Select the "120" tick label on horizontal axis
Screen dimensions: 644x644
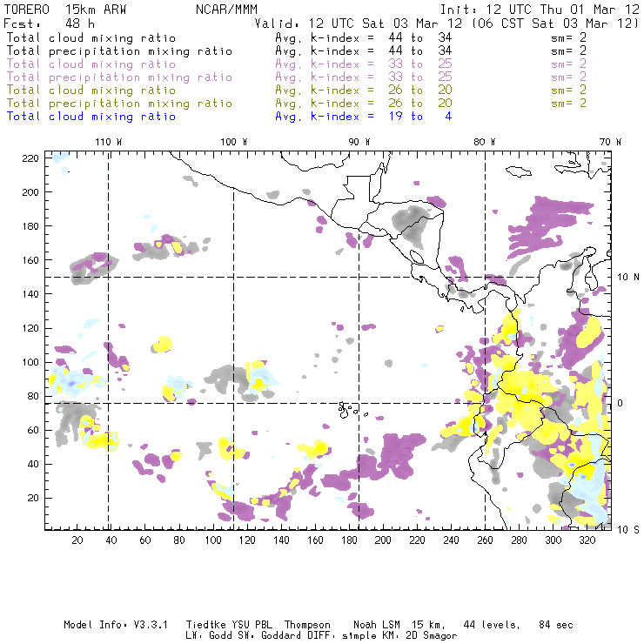pyautogui.click(x=247, y=540)
